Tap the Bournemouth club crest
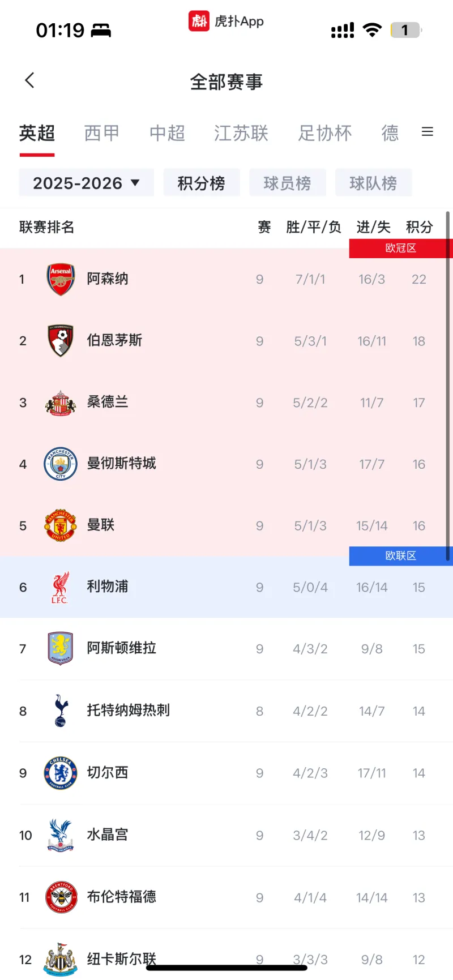 (61, 341)
